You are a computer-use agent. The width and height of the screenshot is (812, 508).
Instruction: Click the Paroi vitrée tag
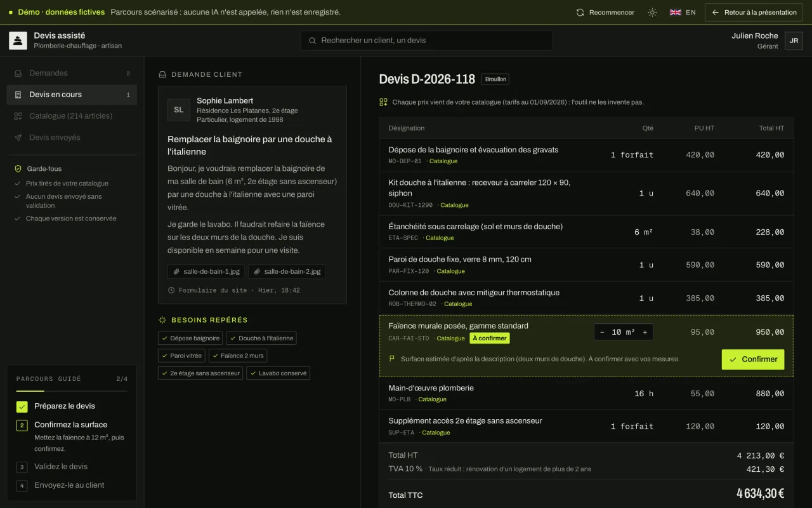tap(181, 356)
